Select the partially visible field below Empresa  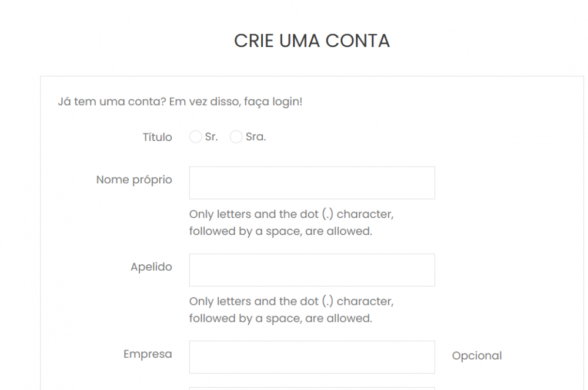[312, 388]
